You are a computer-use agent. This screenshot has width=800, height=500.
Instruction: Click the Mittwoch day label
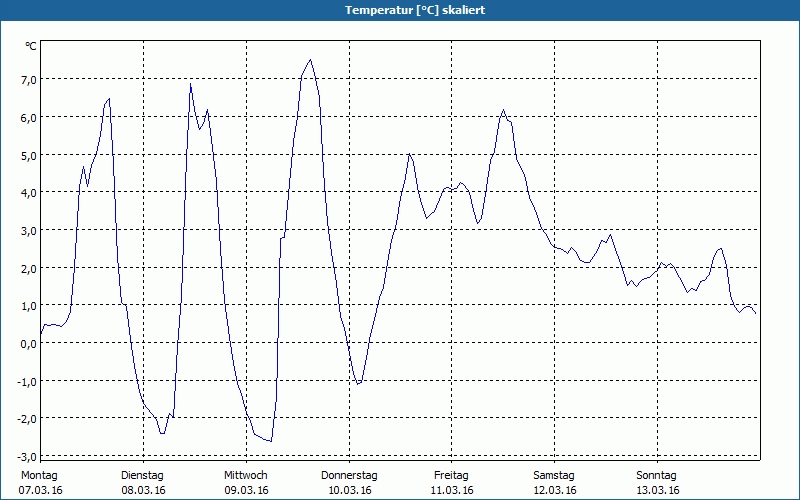245,476
